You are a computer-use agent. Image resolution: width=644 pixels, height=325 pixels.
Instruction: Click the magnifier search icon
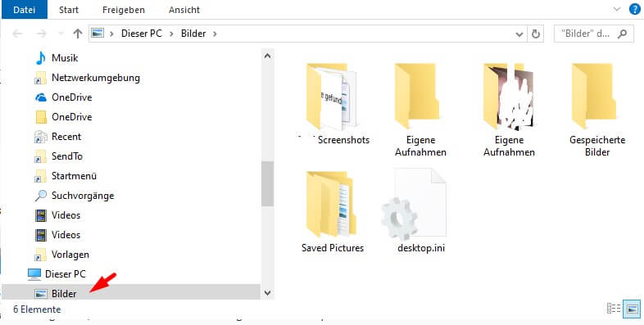tap(622, 34)
